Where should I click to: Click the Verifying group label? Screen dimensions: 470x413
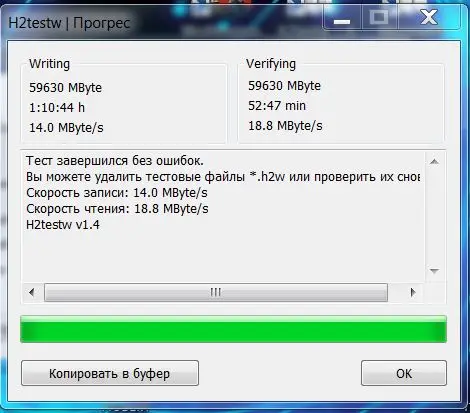click(x=271, y=64)
